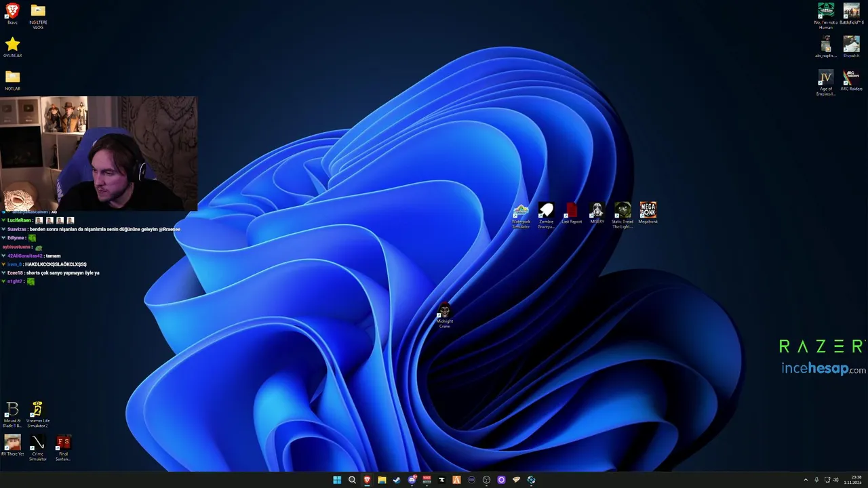Launch Mount & Blade II shortcut
The image size is (868, 488).
coord(12,415)
